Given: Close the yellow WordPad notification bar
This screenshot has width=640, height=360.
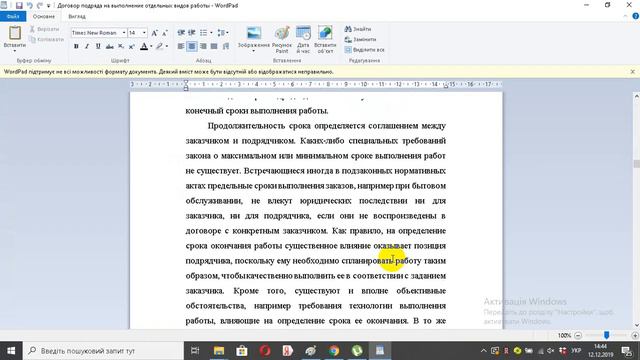Looking at the screenshot, I should pos(632,71).
